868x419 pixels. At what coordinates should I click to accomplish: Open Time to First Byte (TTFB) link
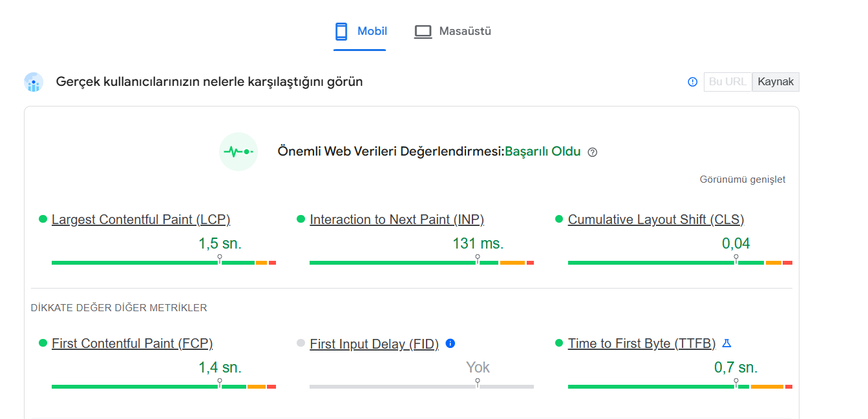click(642, 343)
